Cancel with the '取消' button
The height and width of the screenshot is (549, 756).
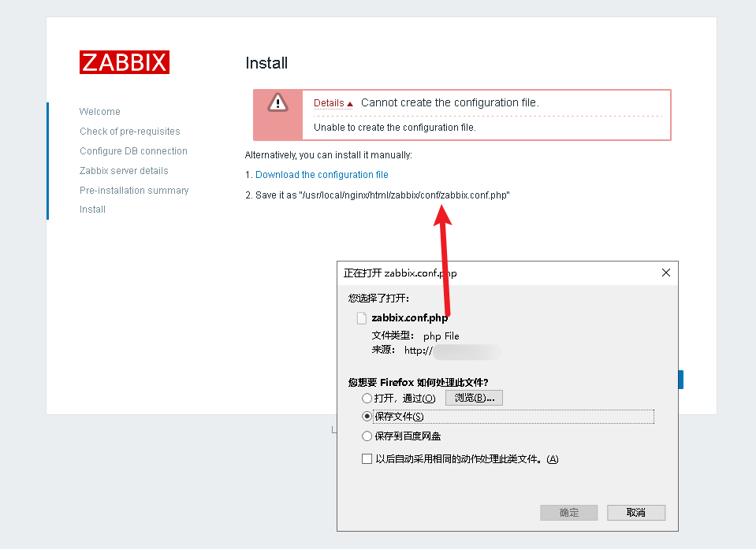[x=636, y=513]
